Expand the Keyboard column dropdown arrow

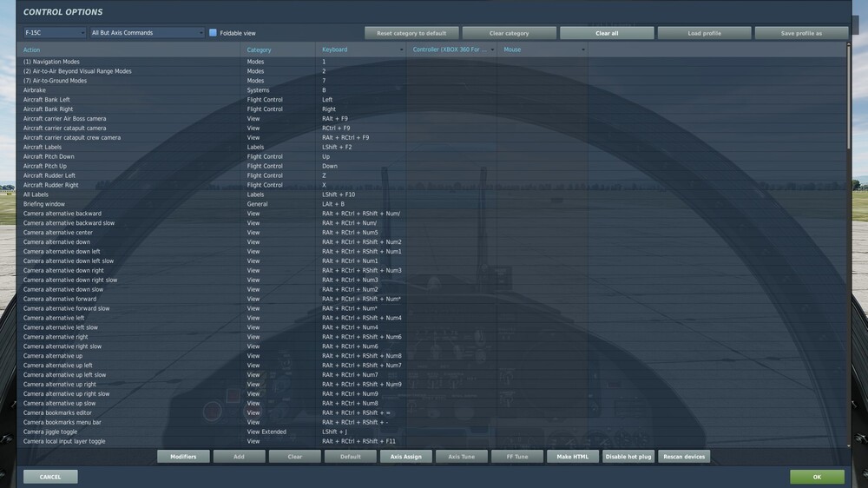pos(401,49)
